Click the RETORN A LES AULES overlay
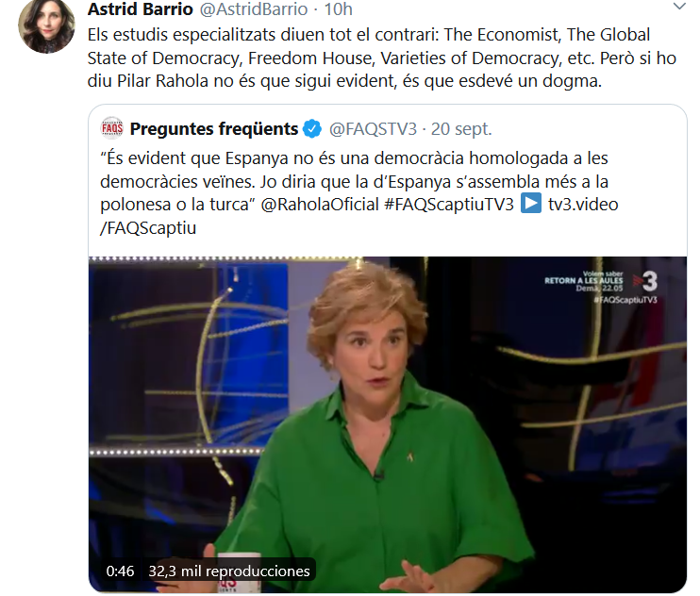The width and height of the screenshot is (700, 596). pyautogui.click(x=583, y=281)
